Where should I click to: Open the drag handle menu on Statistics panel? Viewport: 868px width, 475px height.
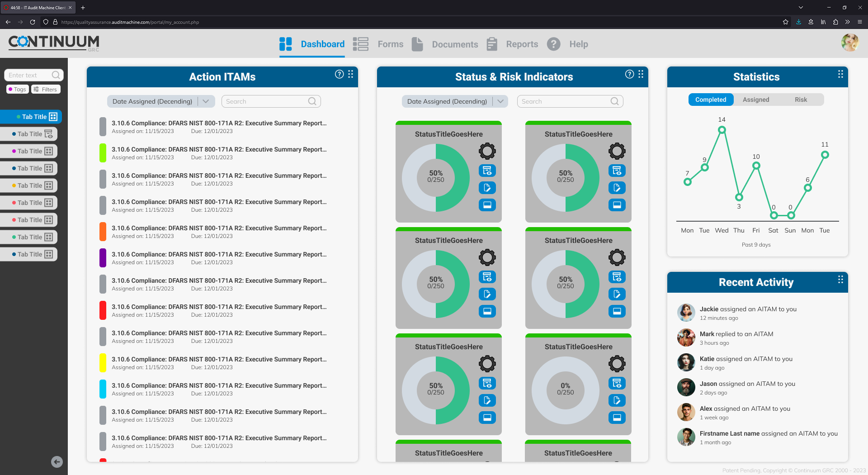click(x=840, y=75)
